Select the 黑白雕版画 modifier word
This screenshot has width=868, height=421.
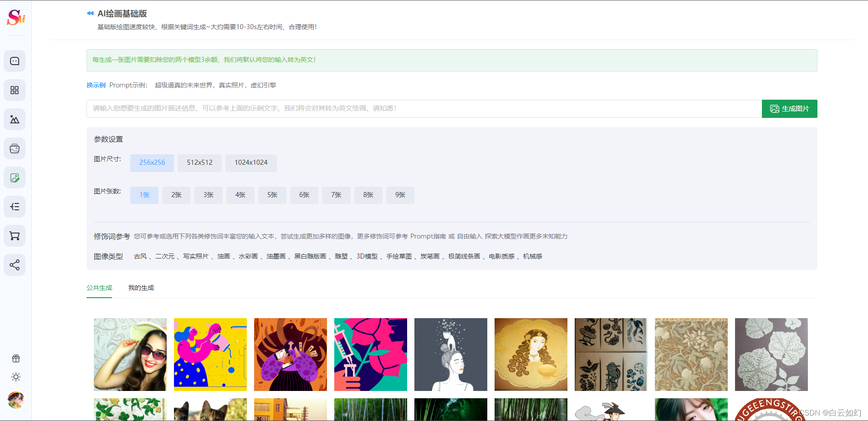point(310,256)
